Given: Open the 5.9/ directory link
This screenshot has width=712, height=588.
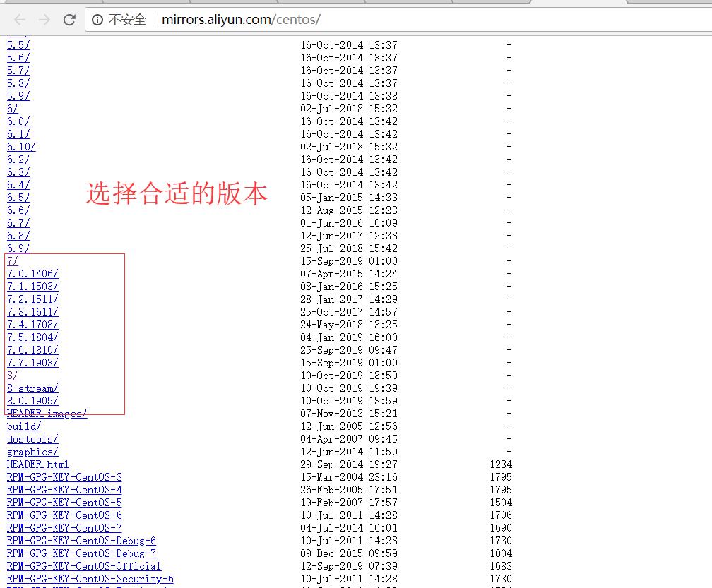Looking at the screenshot, I should pyautogui.click(x=18, y=96).
